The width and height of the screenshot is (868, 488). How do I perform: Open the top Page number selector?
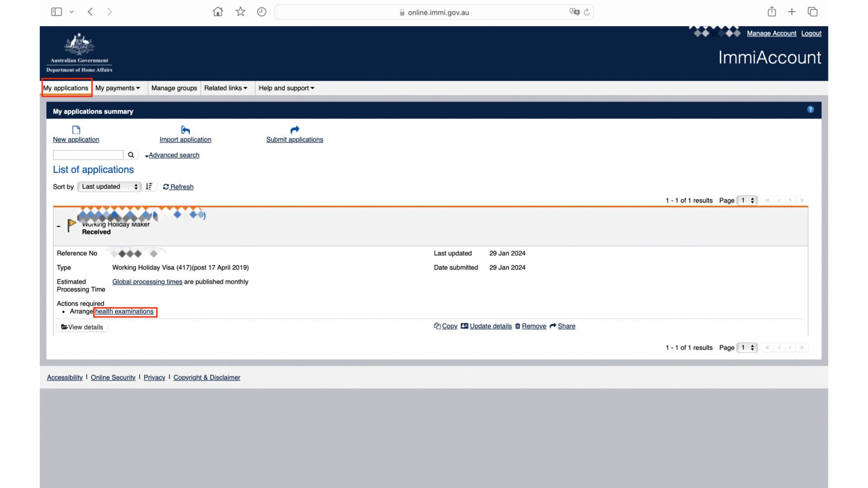[747, 200]
